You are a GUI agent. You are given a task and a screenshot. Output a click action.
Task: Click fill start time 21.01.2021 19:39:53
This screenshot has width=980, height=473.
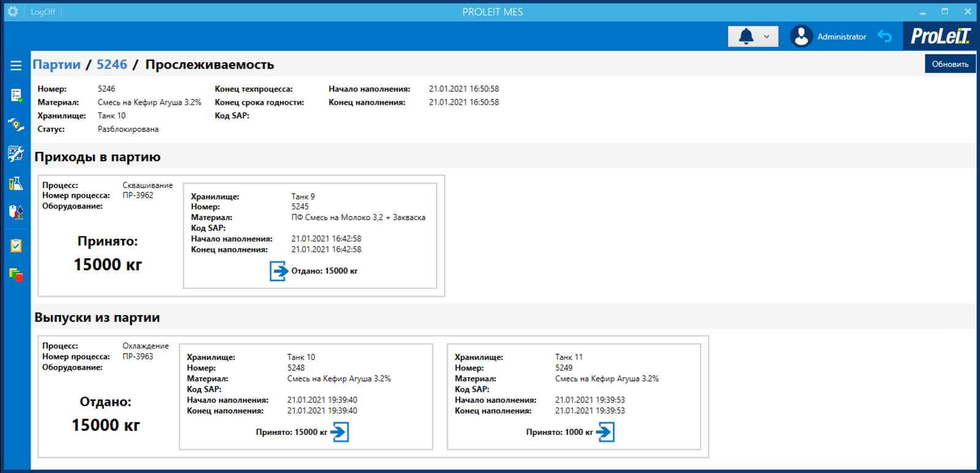590,400
